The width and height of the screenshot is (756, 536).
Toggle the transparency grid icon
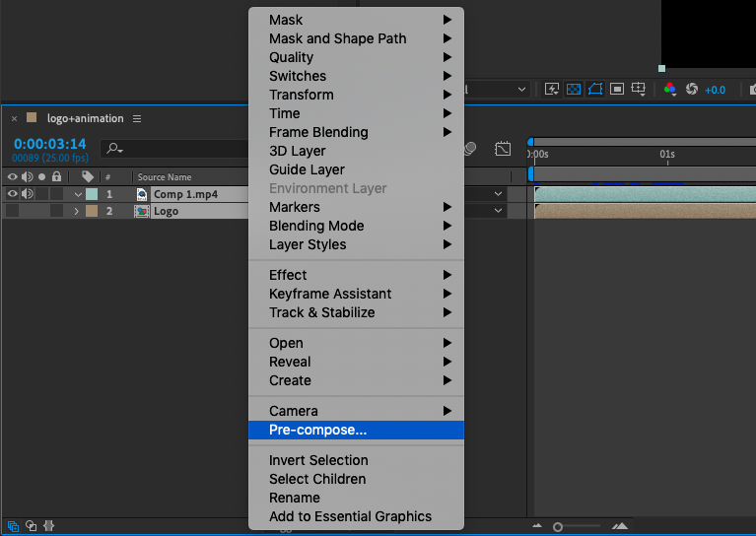(x=574, y=89)
